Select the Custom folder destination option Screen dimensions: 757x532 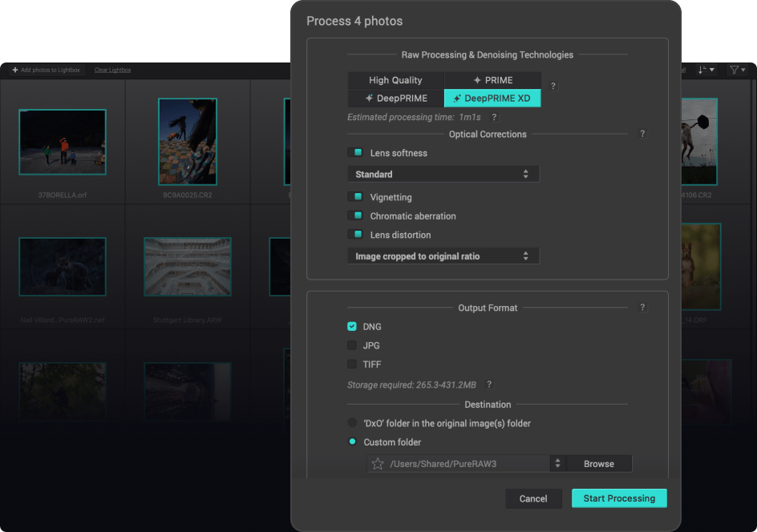(x=352, y=441)
